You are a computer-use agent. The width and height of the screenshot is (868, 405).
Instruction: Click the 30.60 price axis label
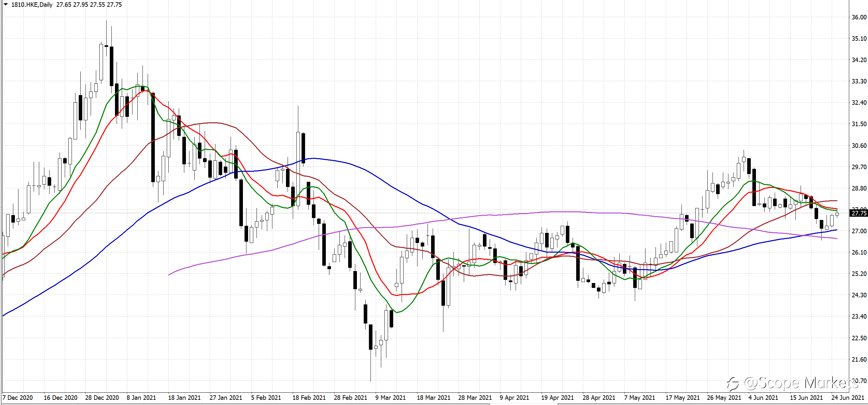coord(859,146)
